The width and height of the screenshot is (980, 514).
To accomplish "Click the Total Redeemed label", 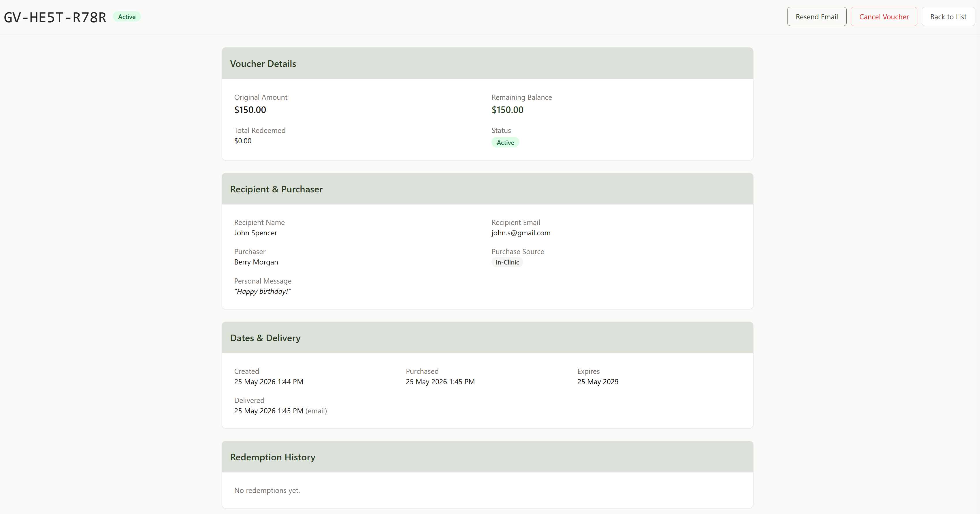I will tap(259, 130).
